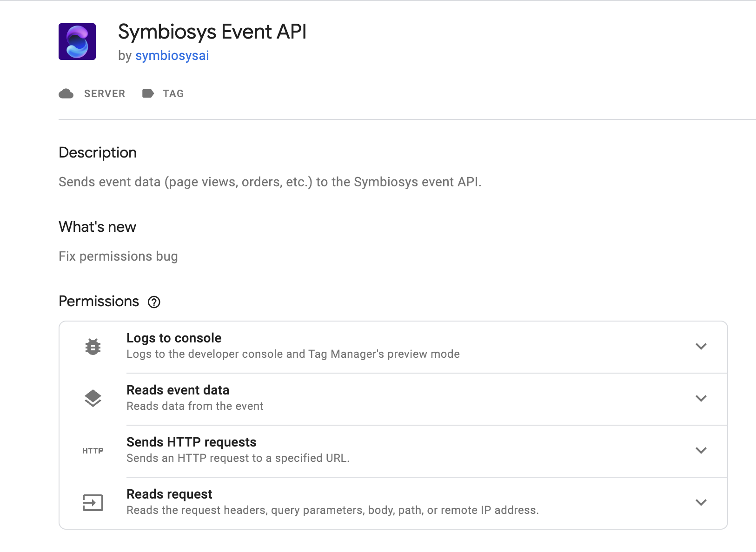This screenshot has width=756, height=552.
Task: Click the layers icon for Reads event data
Action: tap(93, 399)
